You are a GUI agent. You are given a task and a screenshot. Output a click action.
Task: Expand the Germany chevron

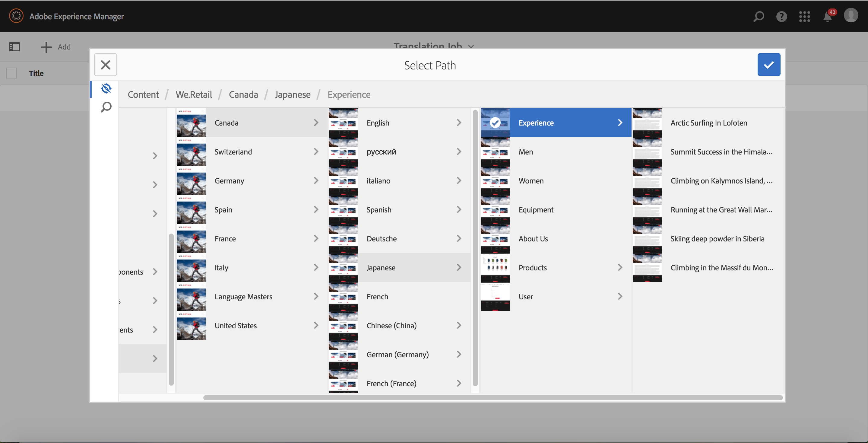(x=316, y=180)
